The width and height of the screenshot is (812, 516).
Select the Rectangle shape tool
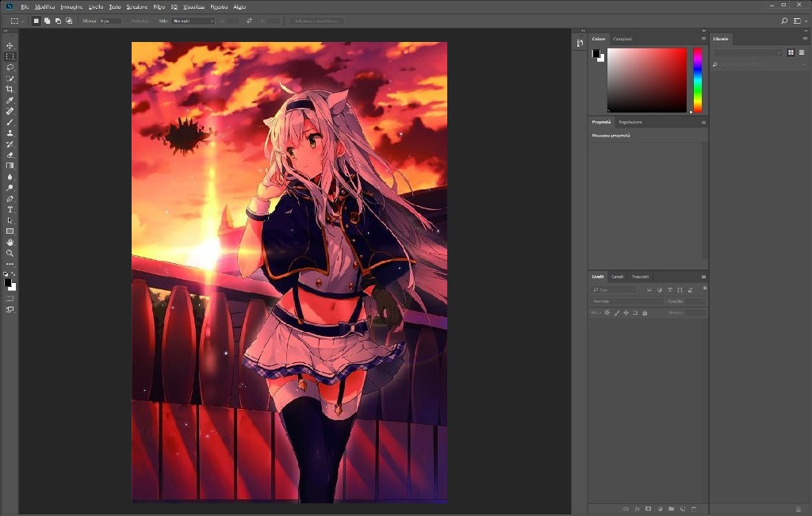pos(10,231)
